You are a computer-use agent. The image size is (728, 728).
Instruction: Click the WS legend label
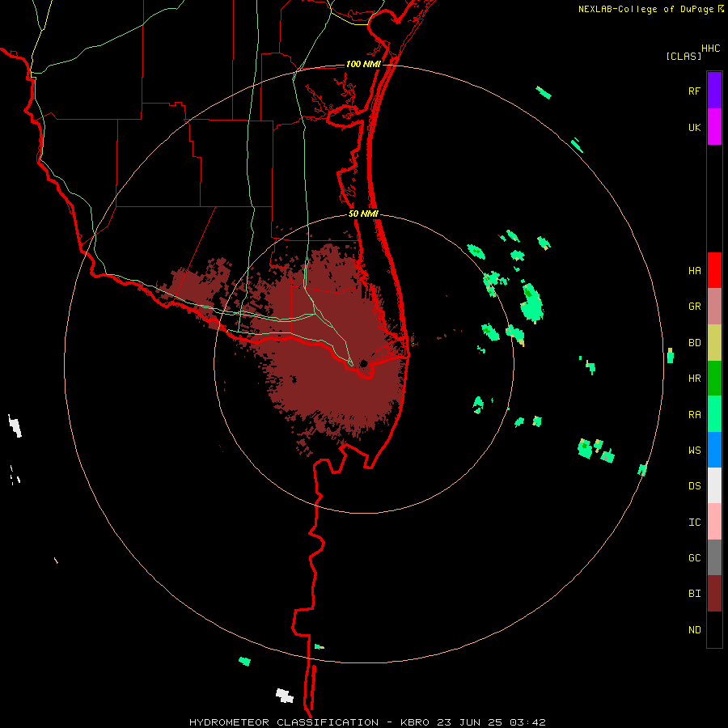tap(694, 451)
